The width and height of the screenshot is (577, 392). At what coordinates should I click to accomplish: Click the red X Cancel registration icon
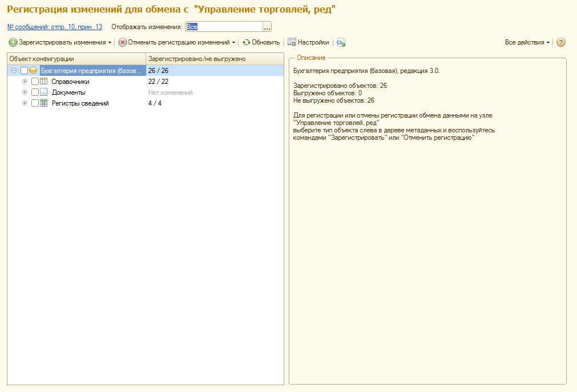point(123,42)
